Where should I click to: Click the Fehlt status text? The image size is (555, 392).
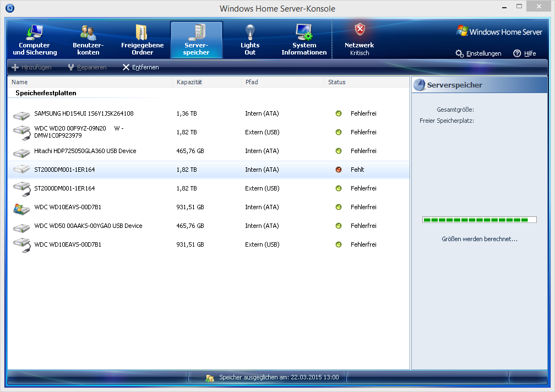tap(357, 170)
